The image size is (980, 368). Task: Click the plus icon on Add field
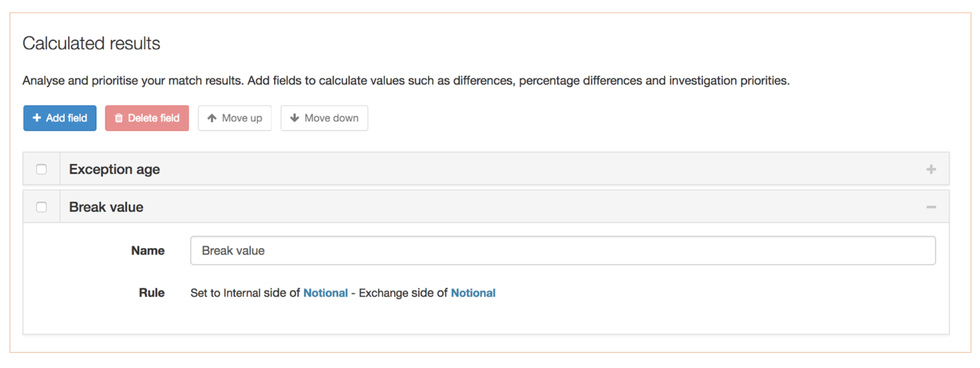pyautogui.click(x=37, y=118)
